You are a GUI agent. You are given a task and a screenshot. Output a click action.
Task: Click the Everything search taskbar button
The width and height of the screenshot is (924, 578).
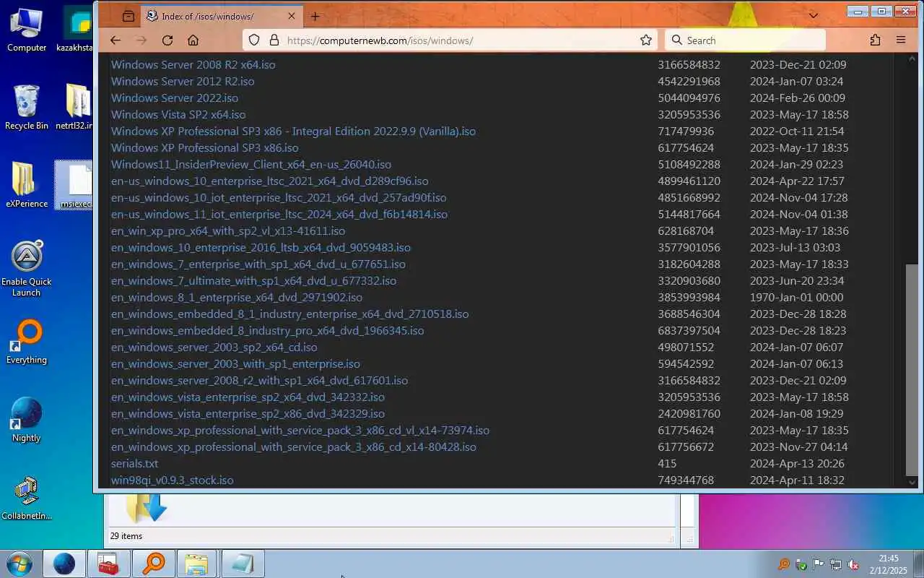[153, 564]
